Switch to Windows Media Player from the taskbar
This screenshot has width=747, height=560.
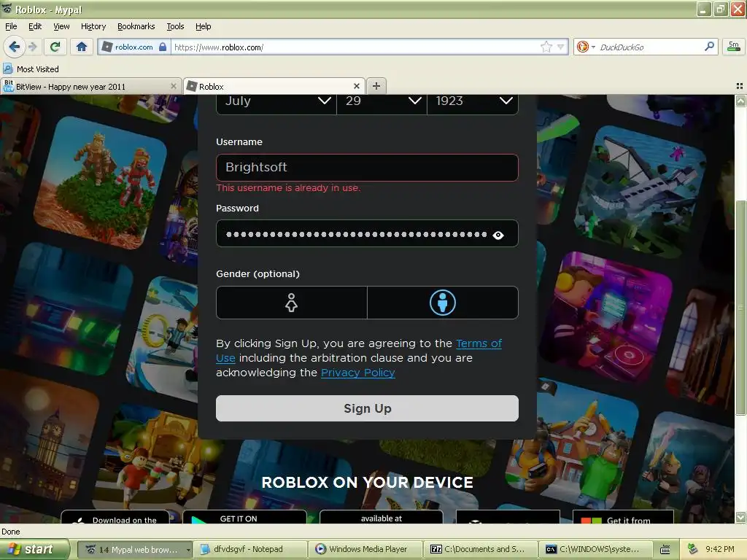tap(365, 550)
